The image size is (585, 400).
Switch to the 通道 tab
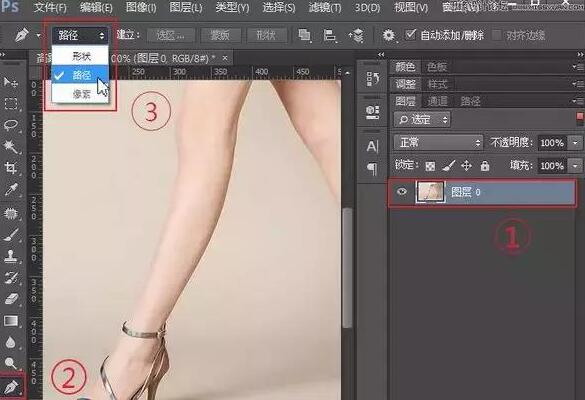pyautogui.click(x=437, y=101)
